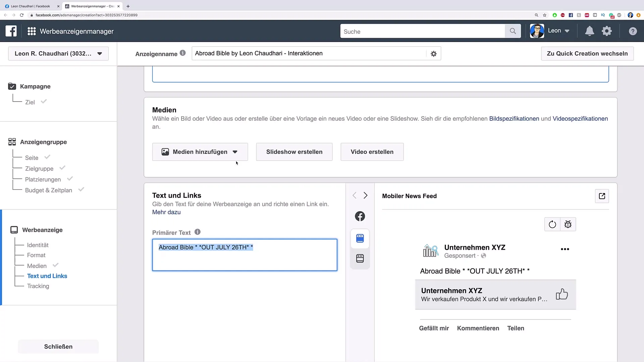The height and width of the screenshot is (362, 644).
Task: Click the external link icon on Mobile News Feed
Action: click(x=602, y=196)
